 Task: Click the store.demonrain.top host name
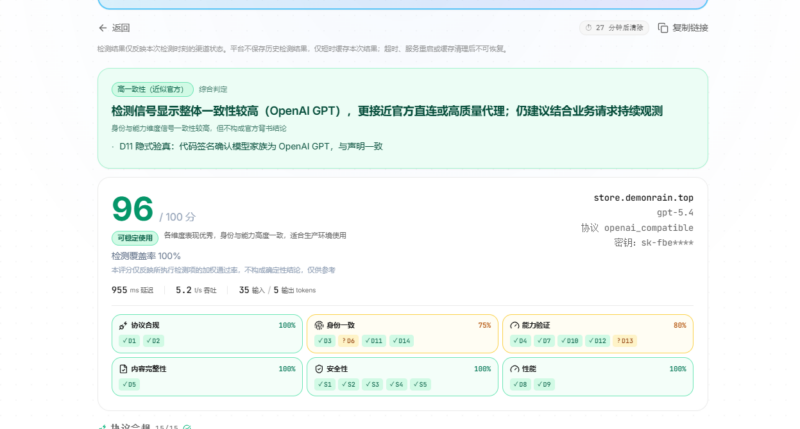coord(643,198)
